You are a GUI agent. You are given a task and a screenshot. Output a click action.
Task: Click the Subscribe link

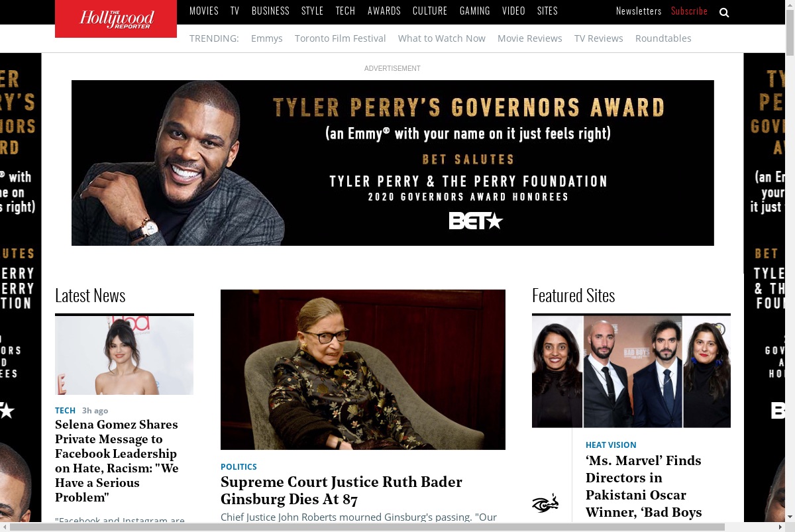point(689,11)
